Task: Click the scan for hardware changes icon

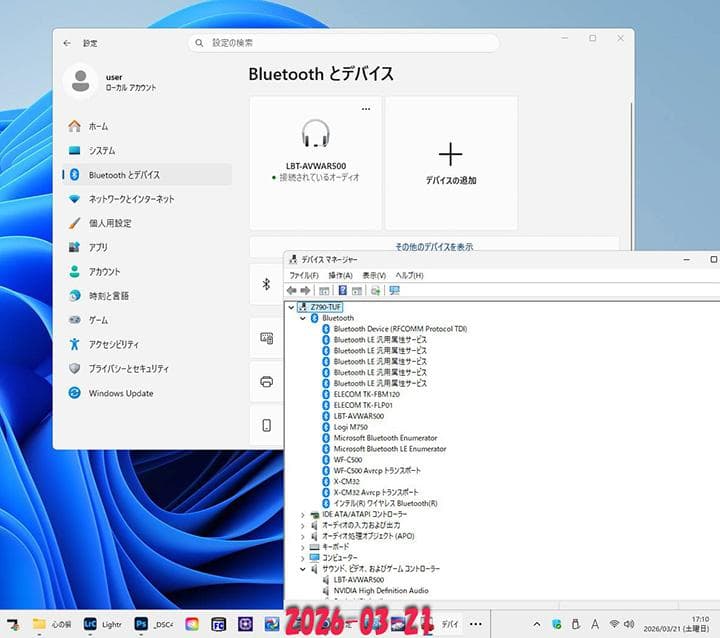Action: (x=375, y=290)
